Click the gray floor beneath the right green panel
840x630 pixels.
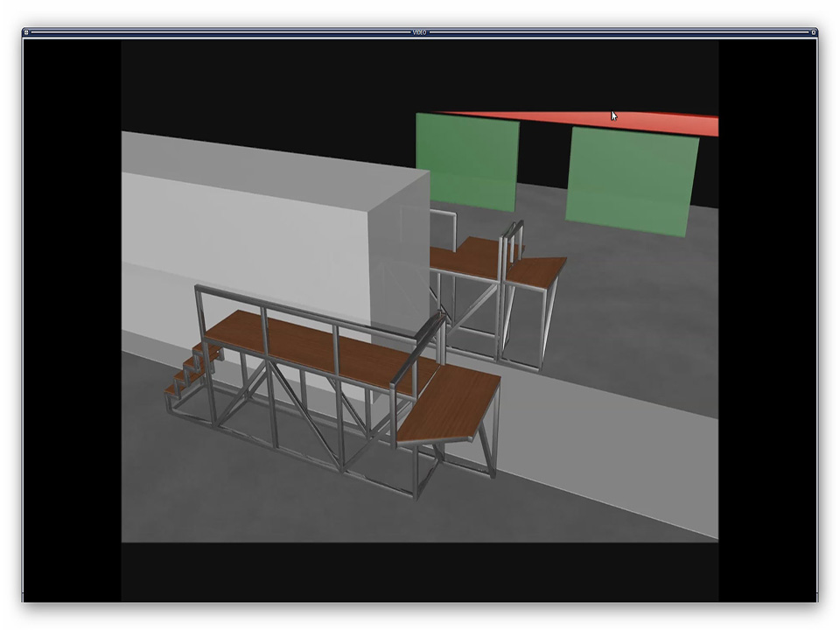click(x=630, y=280)
